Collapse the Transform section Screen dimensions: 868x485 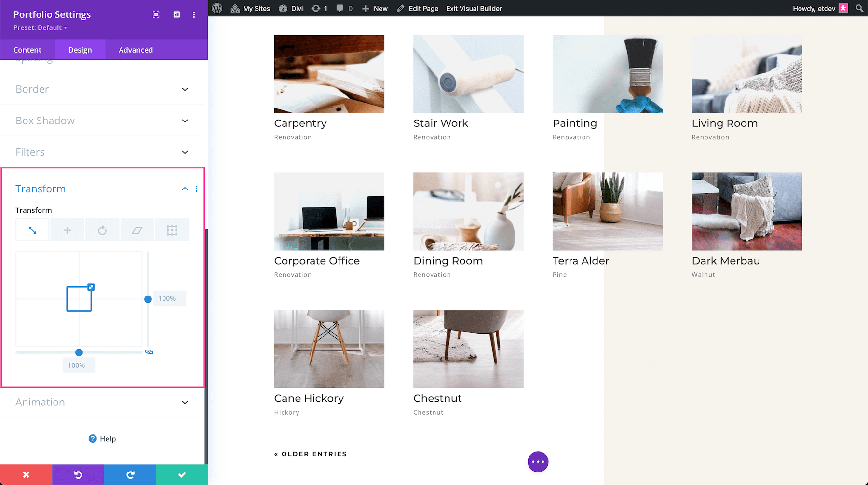pos(185,189)
